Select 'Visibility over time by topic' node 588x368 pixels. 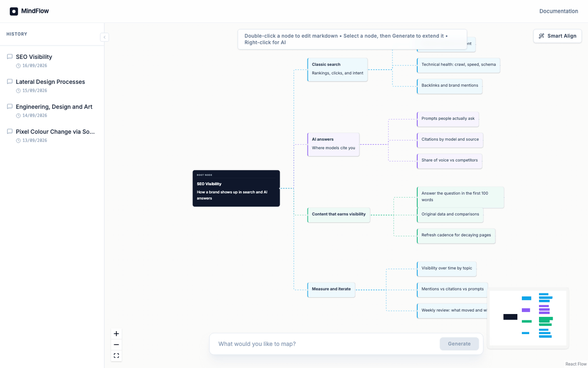pyautogui.click(x=447, y=269)
